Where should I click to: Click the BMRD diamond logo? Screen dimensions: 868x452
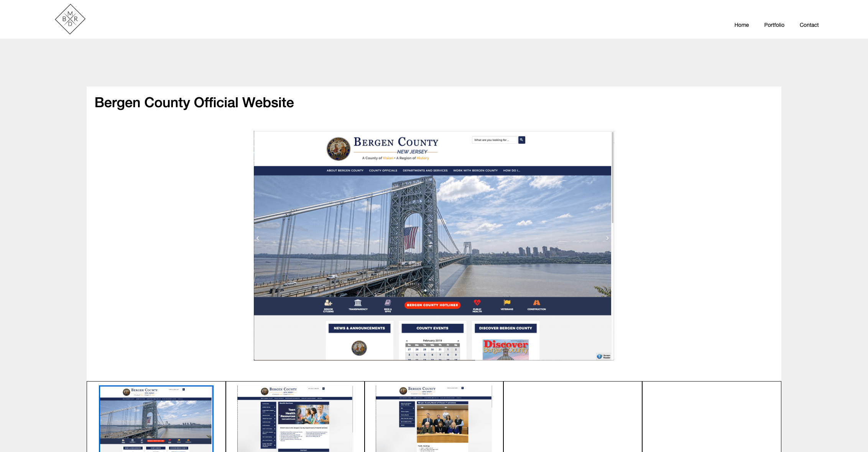[x=70, y=19]
